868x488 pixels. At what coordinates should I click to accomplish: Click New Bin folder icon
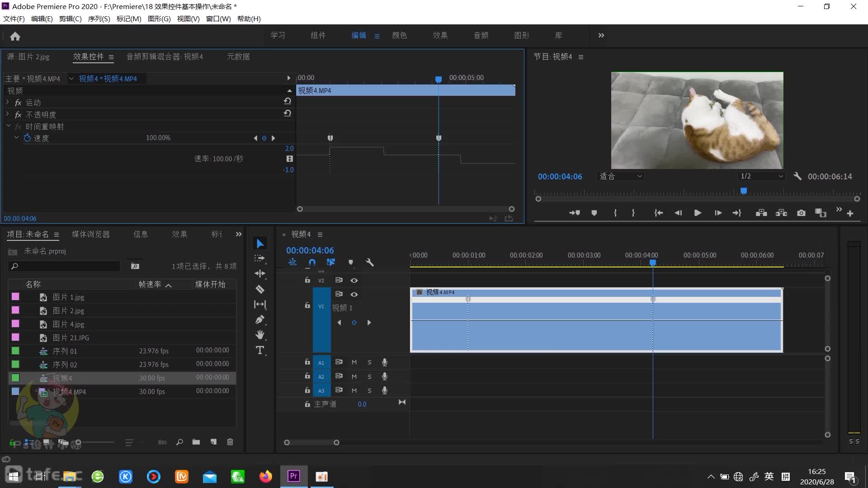(196, 442)
